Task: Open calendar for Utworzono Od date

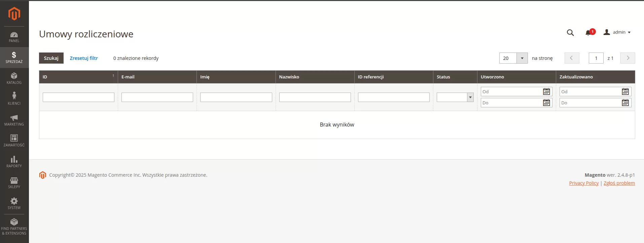Action: (x=546, y=92)
